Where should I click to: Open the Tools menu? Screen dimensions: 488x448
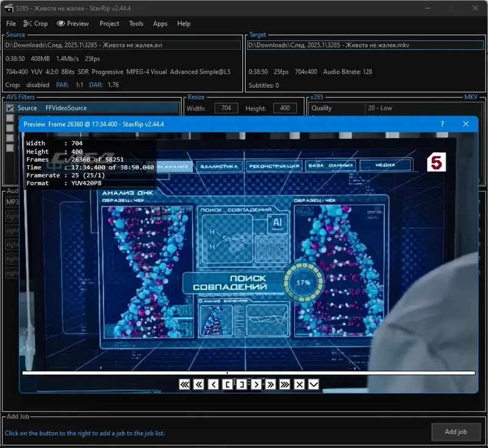pyautogui.click(x=136, y=24)
